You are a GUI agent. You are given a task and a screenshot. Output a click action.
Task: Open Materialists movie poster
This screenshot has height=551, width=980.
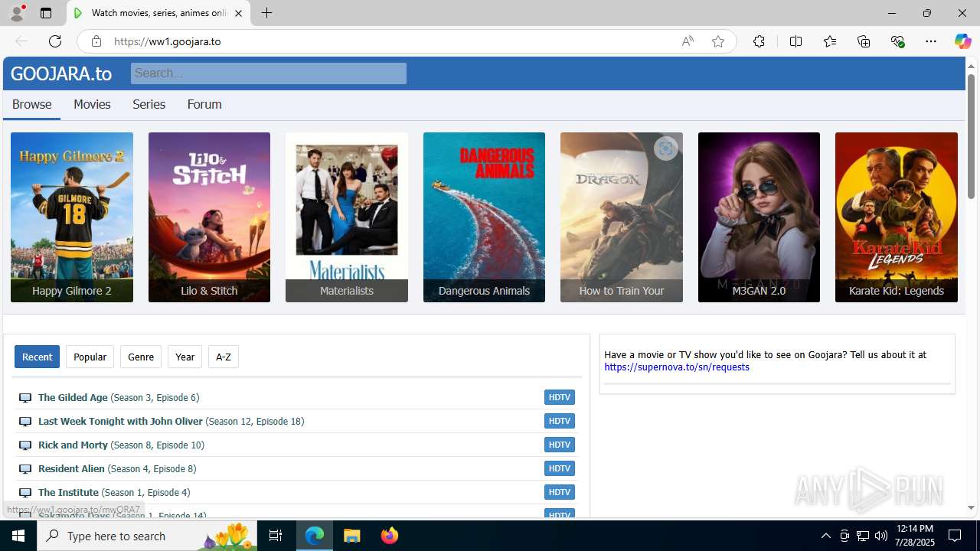[x=347, y=217]
